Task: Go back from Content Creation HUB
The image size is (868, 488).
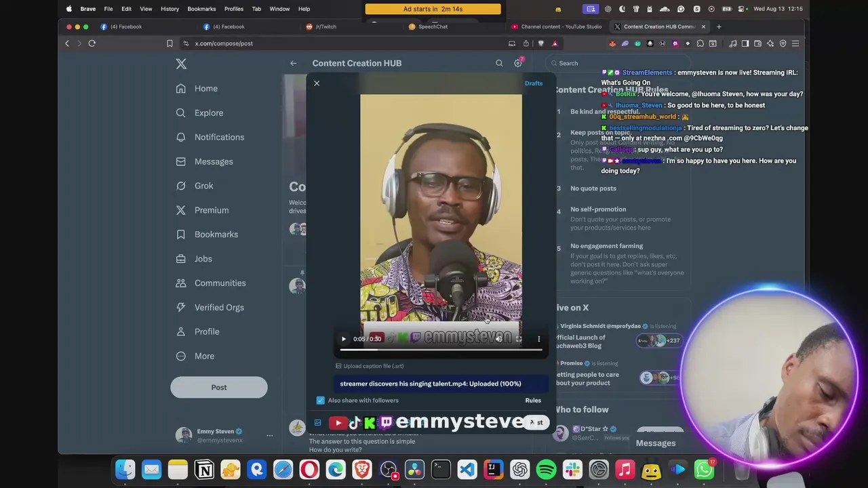Action: tap(294, 64)
